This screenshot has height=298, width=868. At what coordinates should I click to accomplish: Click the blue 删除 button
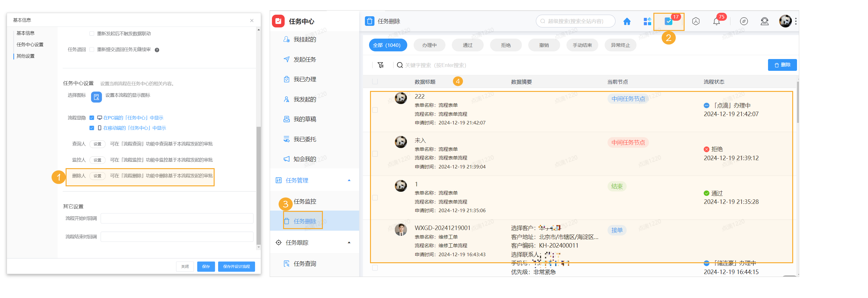(x=782, y=65)
